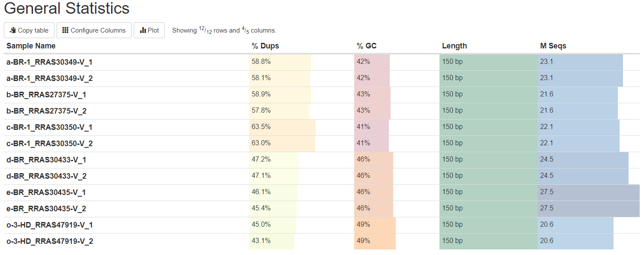The width and height of the screenshot is (644, 255).
Task: Select sample b-BR_RRAS27375-V_2 row name
Action: click(46, 111)
